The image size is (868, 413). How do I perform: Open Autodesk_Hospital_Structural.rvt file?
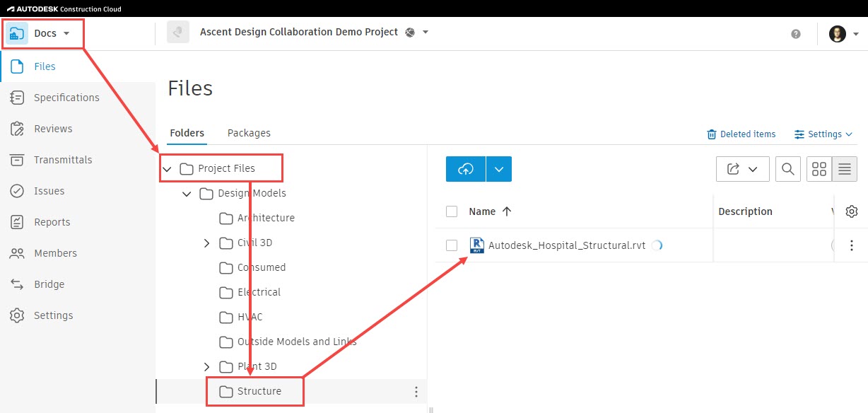567,245
